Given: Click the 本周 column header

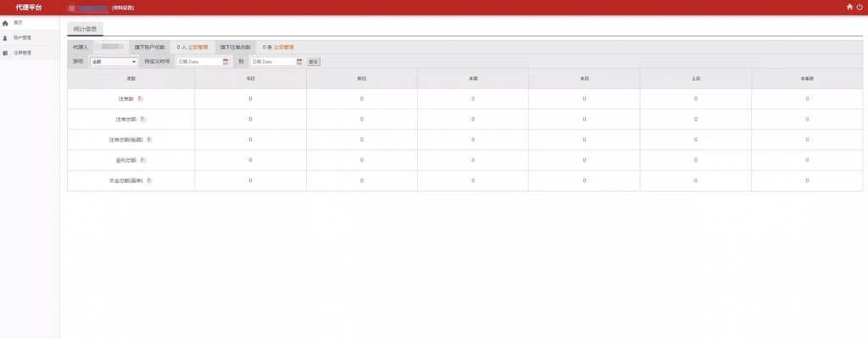Looking at the screenshot, I should (x=473, y=79).
